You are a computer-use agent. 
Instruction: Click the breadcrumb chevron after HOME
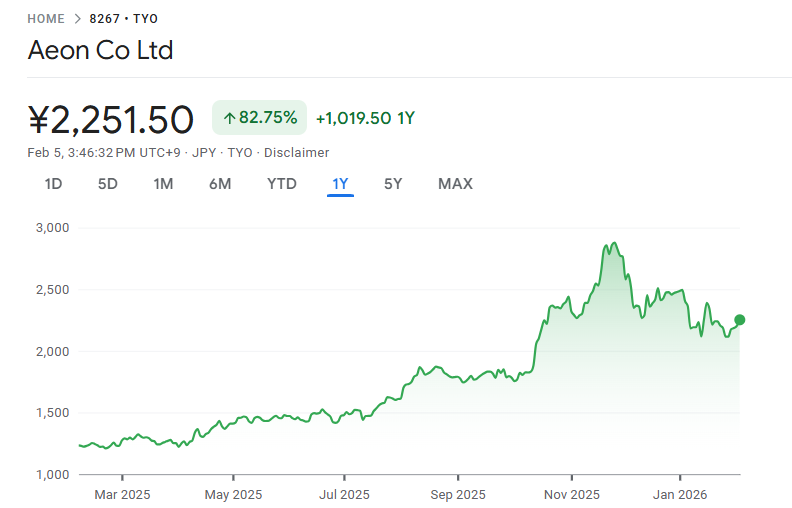[77, 19]
